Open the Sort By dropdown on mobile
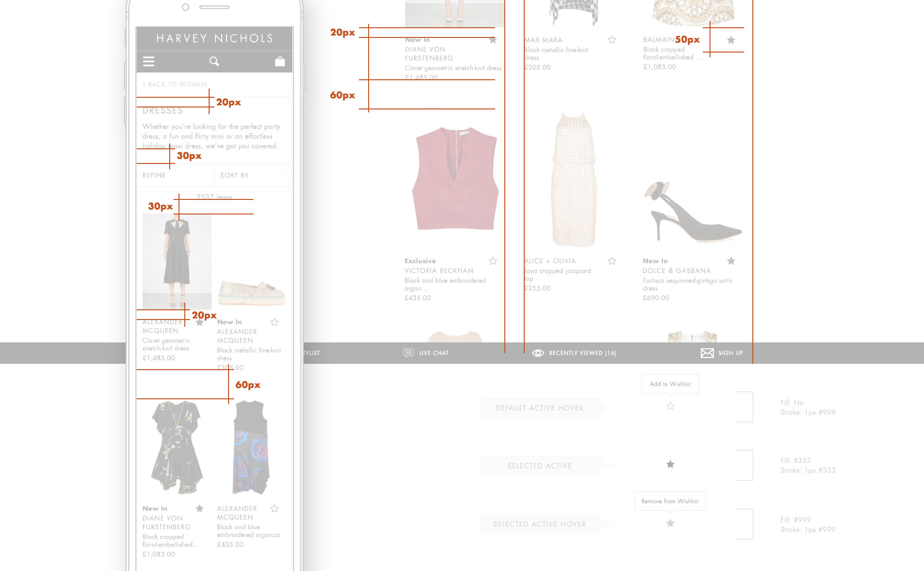The height and width of the screenshot is (571, 924). coord(253,175)
